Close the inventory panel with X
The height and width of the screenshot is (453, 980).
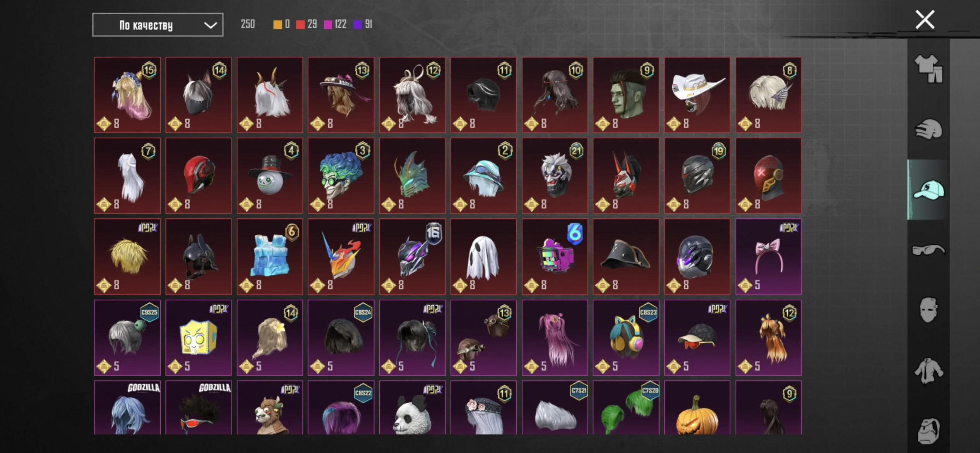925,20
